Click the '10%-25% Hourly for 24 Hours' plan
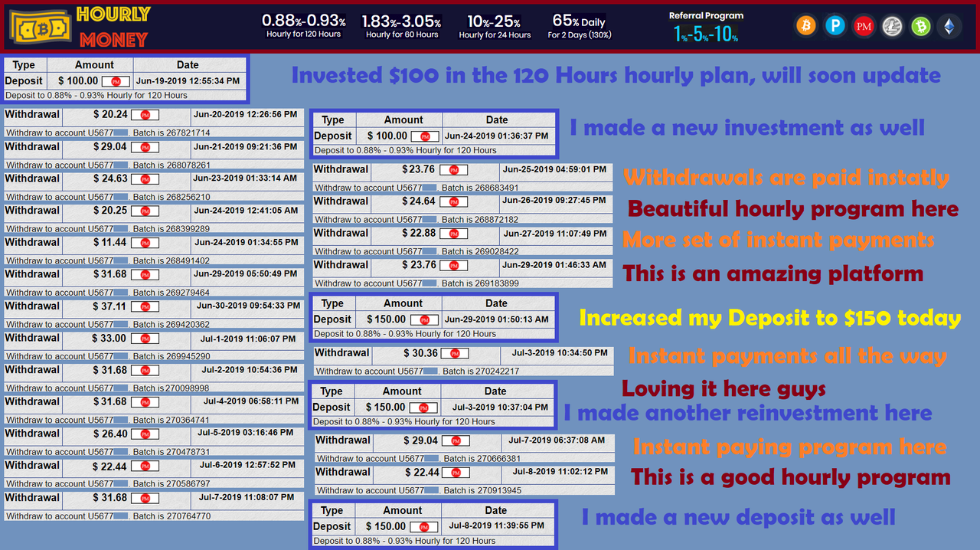 pos(495,26)
